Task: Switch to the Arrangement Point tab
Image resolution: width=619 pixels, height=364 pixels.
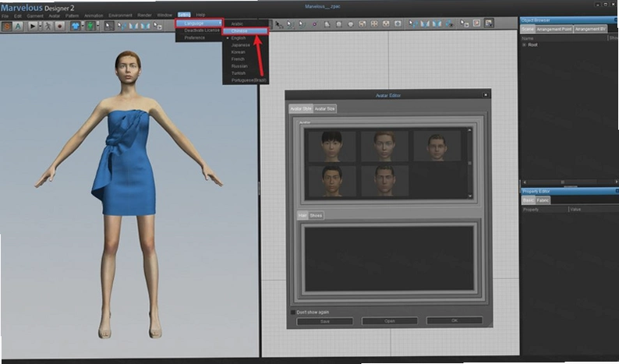Action: pyautogui.click(x=554, y=29)
